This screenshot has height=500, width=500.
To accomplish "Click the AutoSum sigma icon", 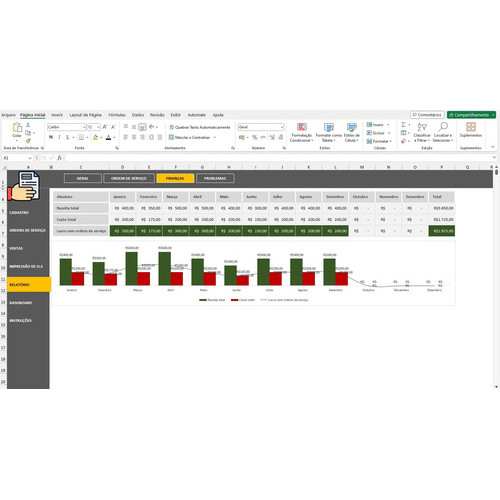I will 404,125.
